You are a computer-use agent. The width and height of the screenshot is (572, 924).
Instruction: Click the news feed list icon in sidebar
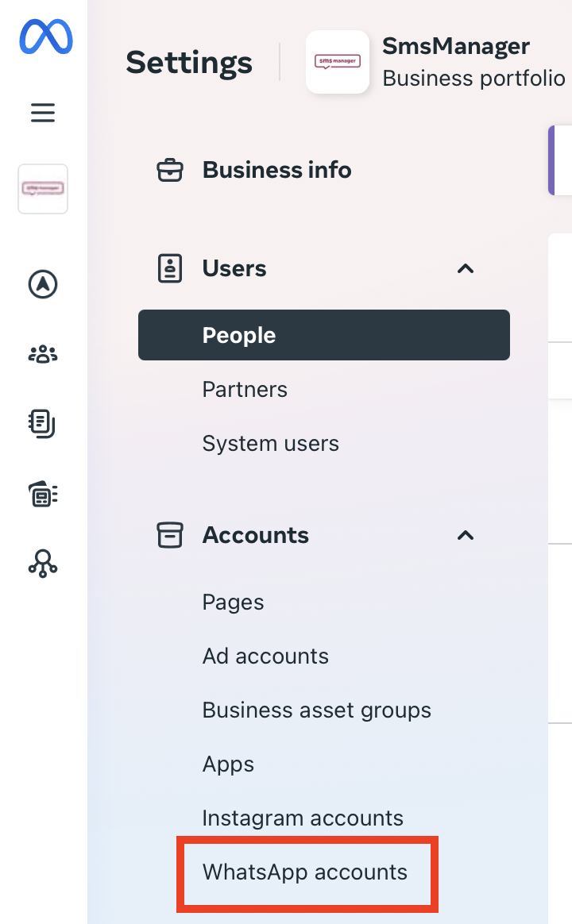point(43,494)
